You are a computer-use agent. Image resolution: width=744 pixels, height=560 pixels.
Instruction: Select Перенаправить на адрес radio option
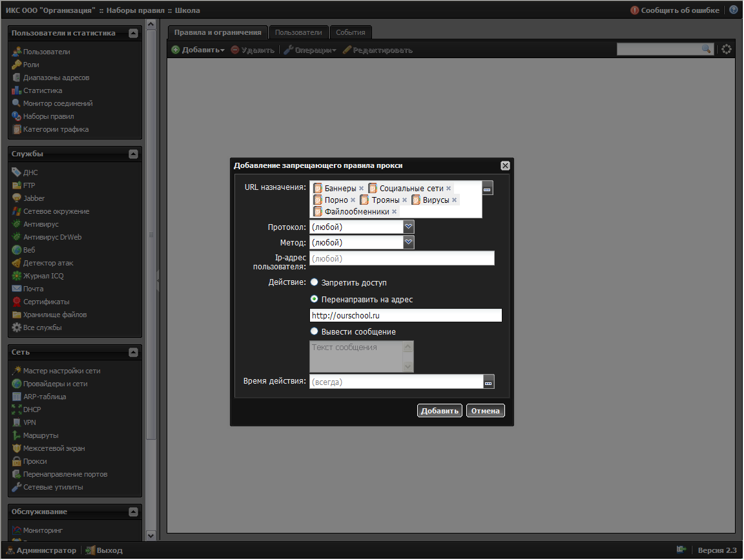coord(314,299)
